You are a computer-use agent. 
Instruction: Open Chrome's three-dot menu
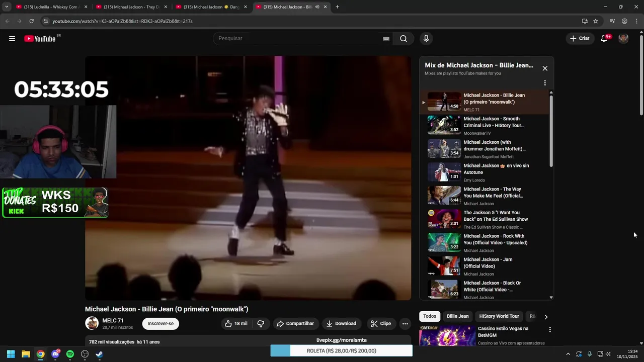coord(636,21)
